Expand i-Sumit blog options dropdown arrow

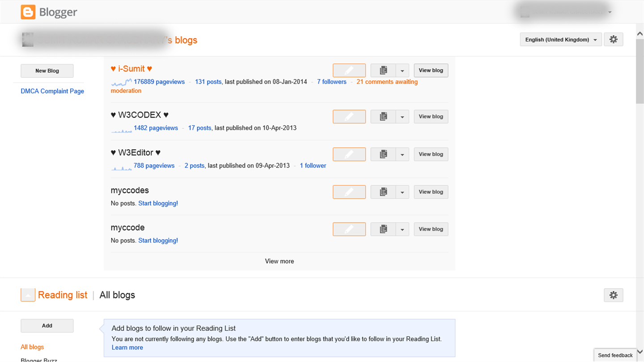click(x=402, y=71)
